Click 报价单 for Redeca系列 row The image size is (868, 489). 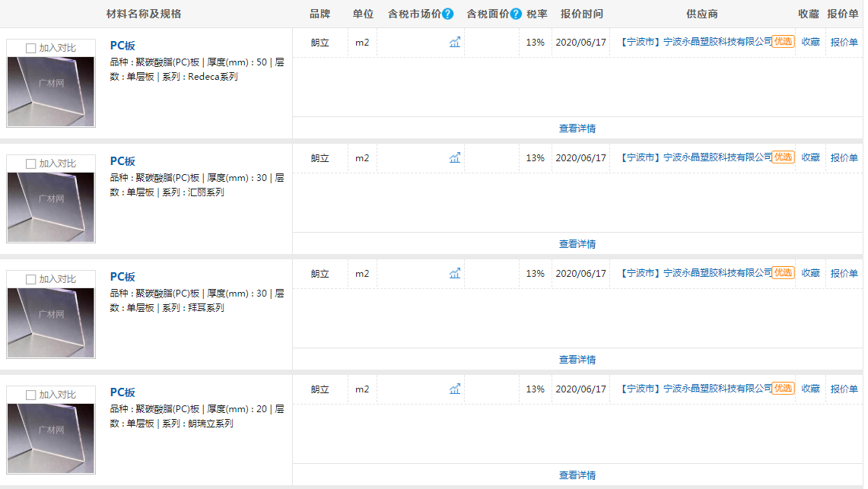[x=844, y=42]
